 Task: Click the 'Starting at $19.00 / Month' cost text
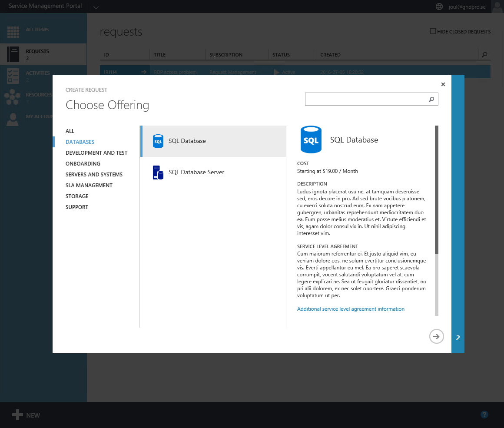tap(327, 171)
